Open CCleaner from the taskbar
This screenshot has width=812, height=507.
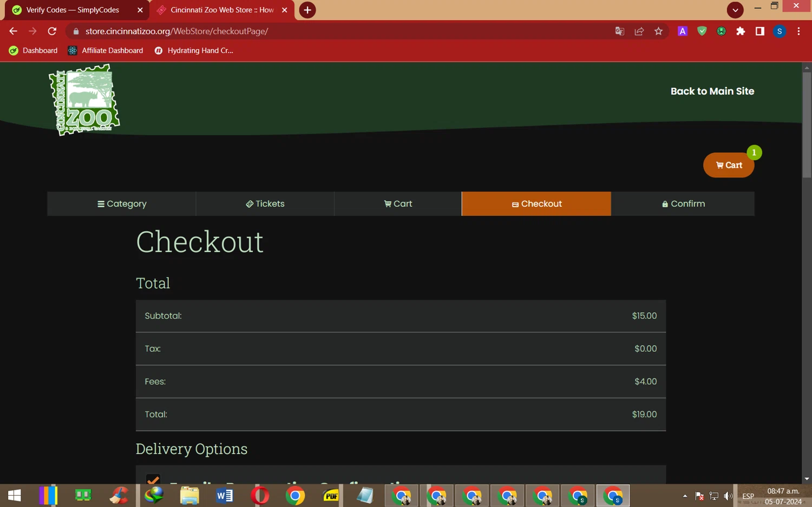[x=119, y=496]
